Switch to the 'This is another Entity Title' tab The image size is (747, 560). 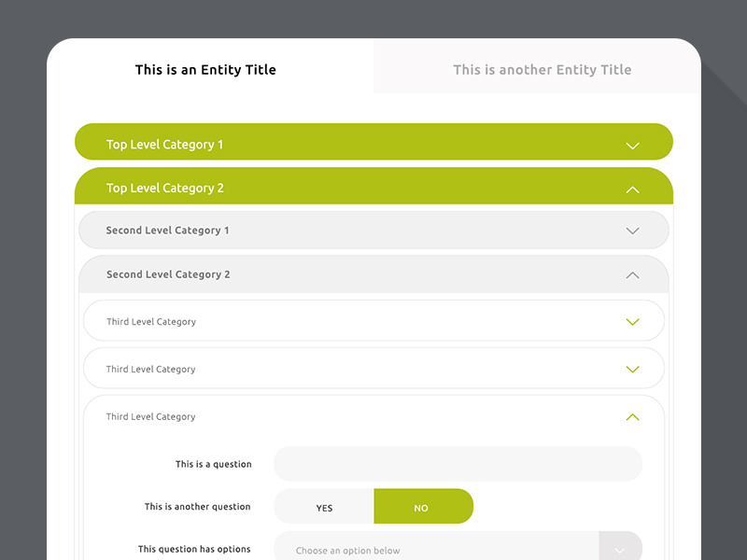click(543, 69)
